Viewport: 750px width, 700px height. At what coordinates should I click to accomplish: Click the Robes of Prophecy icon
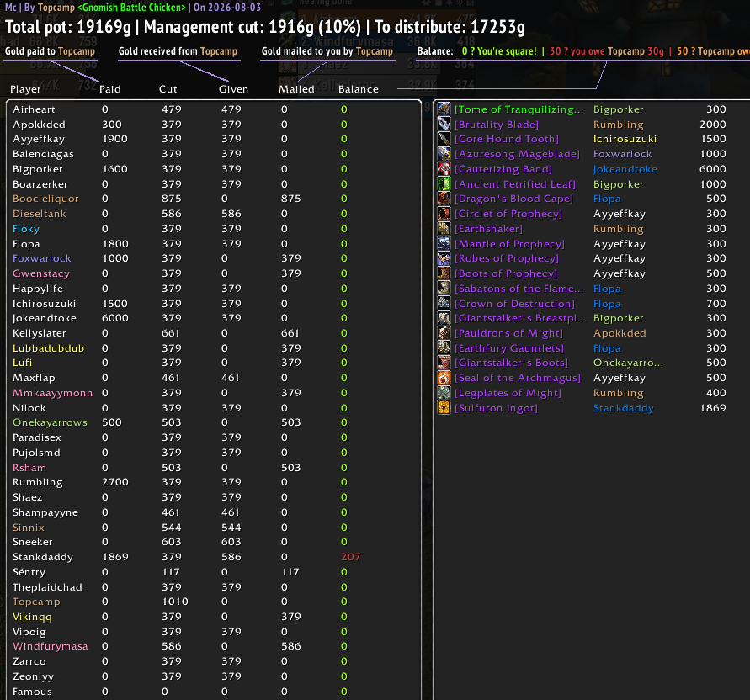click(444, 258)
